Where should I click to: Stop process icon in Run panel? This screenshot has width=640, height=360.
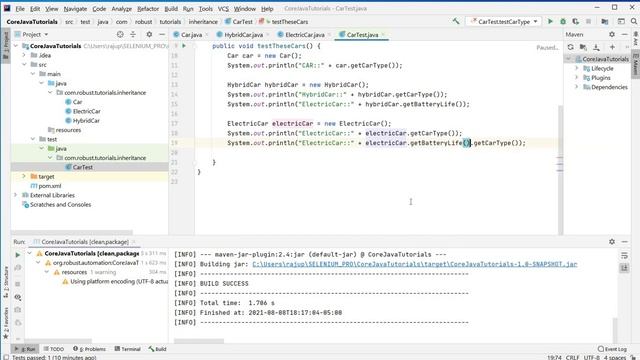pos(18,284)
